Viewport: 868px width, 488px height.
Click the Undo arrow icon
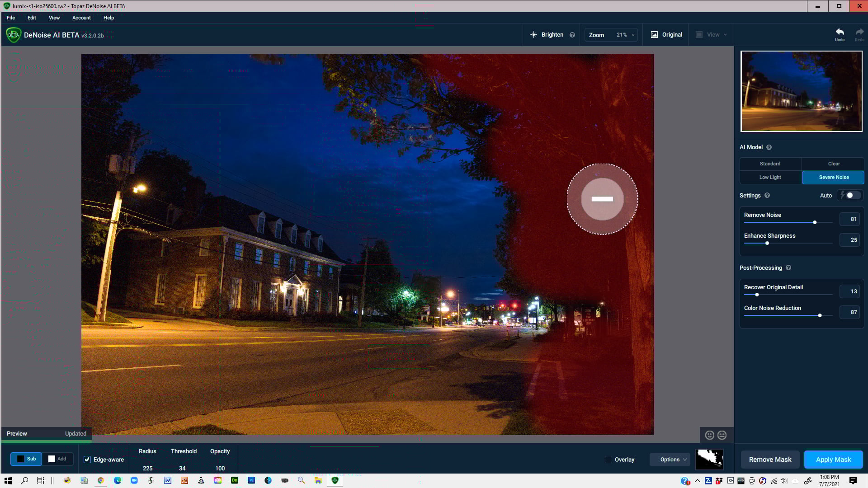(x=840, y=32)
